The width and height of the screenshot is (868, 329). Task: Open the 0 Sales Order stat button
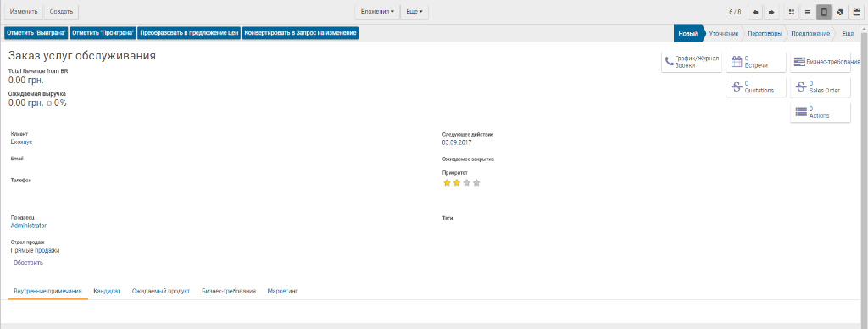[x=821, y=87]
